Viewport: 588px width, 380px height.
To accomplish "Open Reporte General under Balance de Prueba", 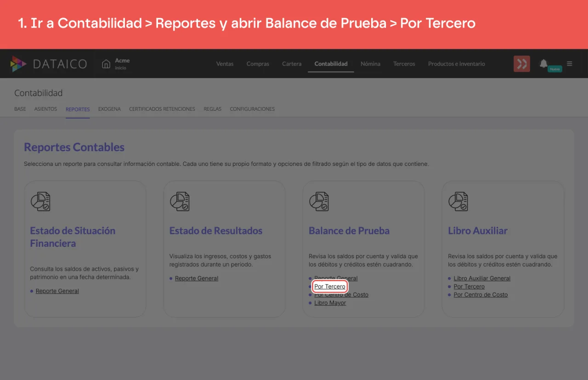I will pos(336,278).
